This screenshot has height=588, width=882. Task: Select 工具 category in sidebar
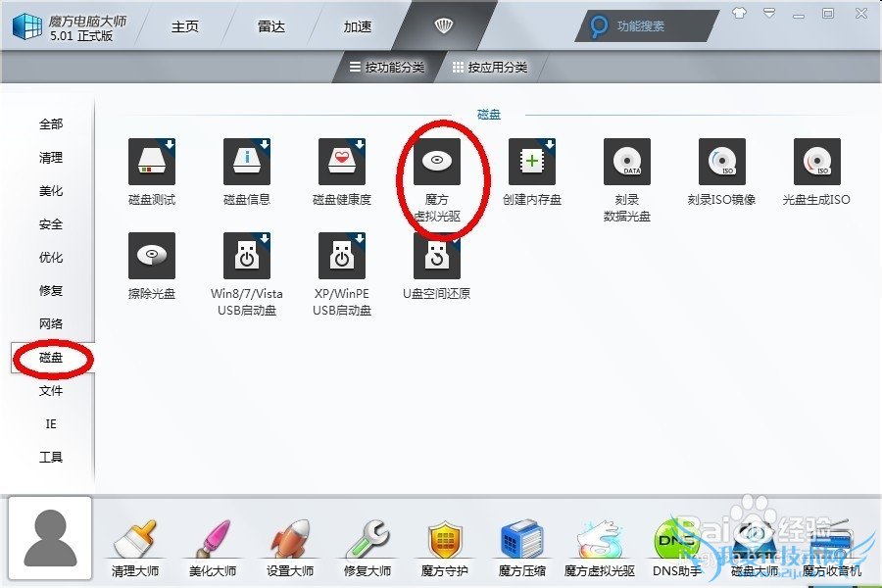[x=51, y=457]
